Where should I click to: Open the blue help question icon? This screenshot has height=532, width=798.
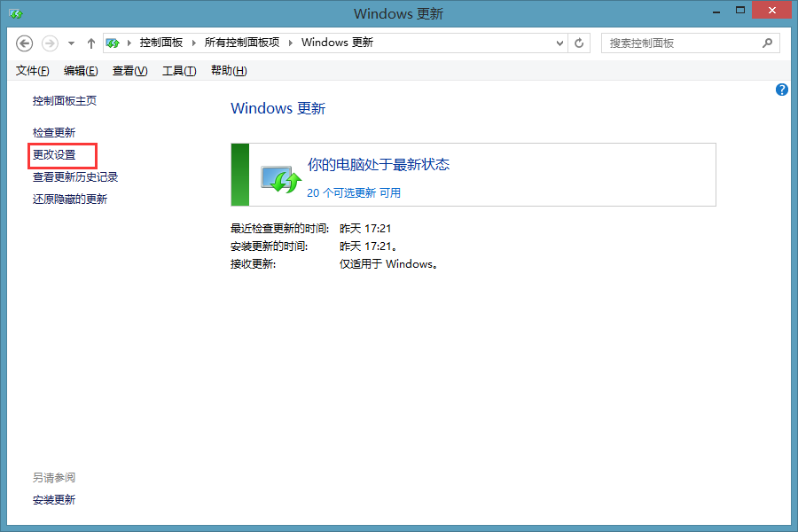[x=782, y=90]
